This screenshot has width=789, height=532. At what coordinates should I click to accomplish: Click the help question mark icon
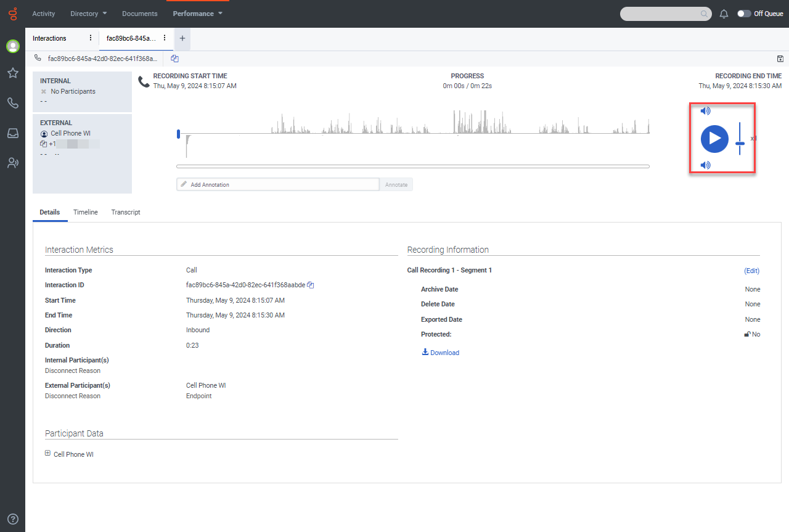(12, 519)
